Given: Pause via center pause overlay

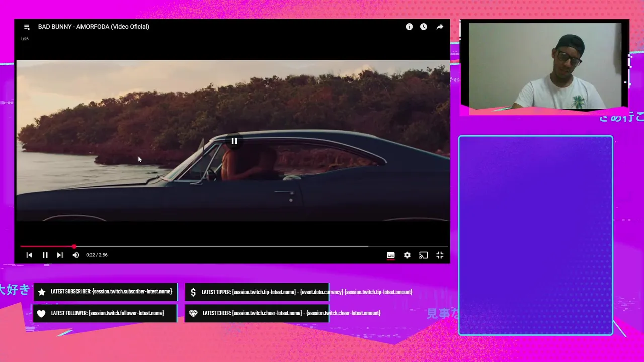Looking at the screenshot, I should (234, 141).
